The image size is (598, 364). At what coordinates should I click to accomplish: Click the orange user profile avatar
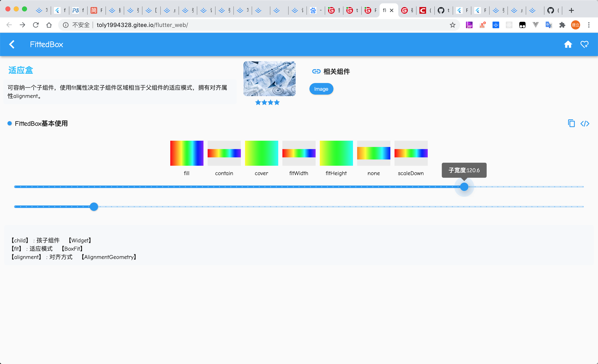(x=575, y=25)
